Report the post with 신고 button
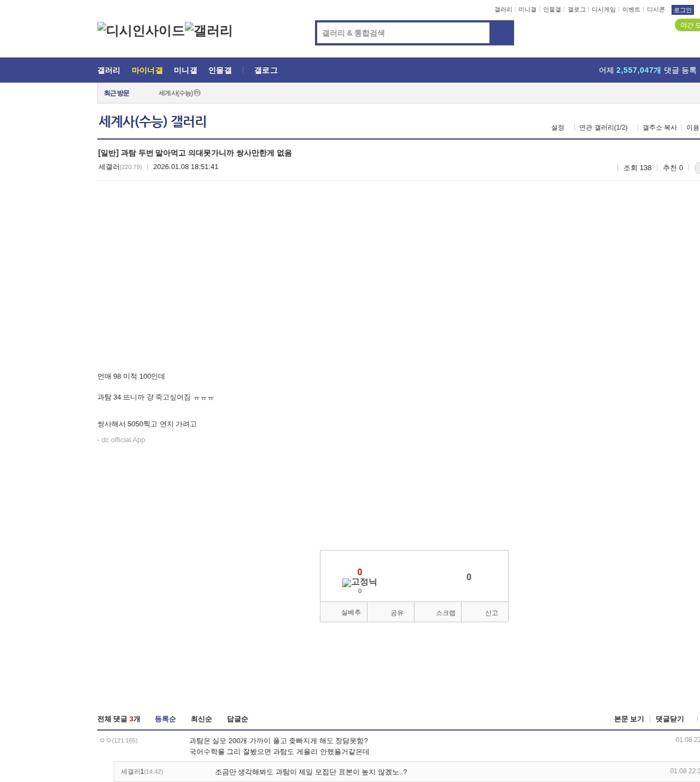Screen dimensions: 700x782 point(491,613)
